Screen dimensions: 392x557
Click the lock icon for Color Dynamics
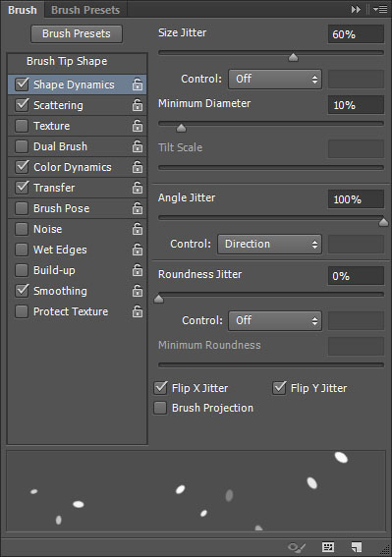pos(138,167)
